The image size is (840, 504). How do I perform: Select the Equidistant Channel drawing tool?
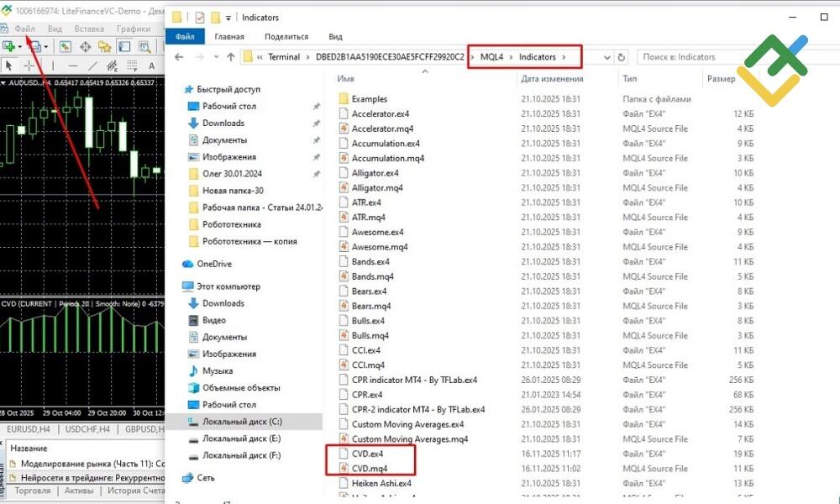point(112,66)
